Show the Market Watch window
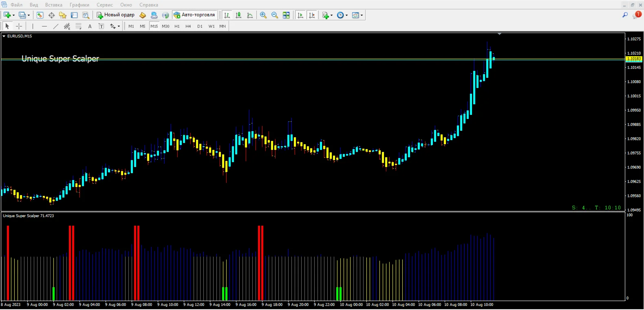The width and height of the screenshot is (644, 310). pyautogui.click(x=40, y=15)
